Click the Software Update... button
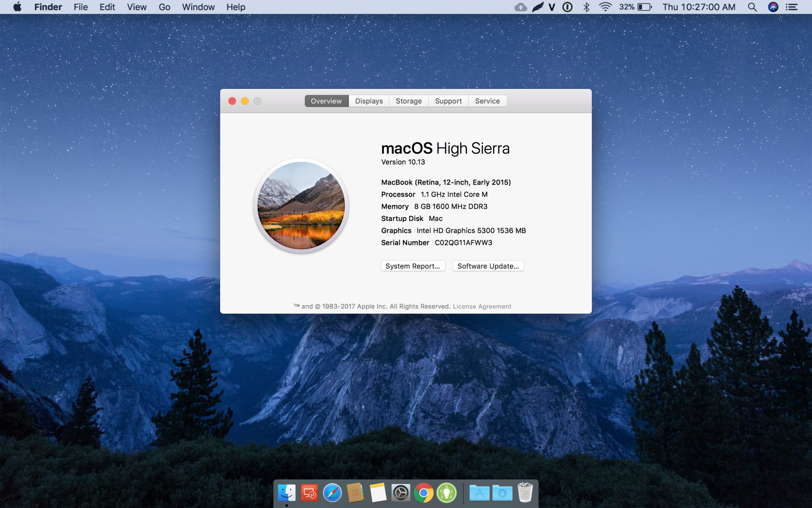Viewport: 812px width, 508px height. [488, 266]
